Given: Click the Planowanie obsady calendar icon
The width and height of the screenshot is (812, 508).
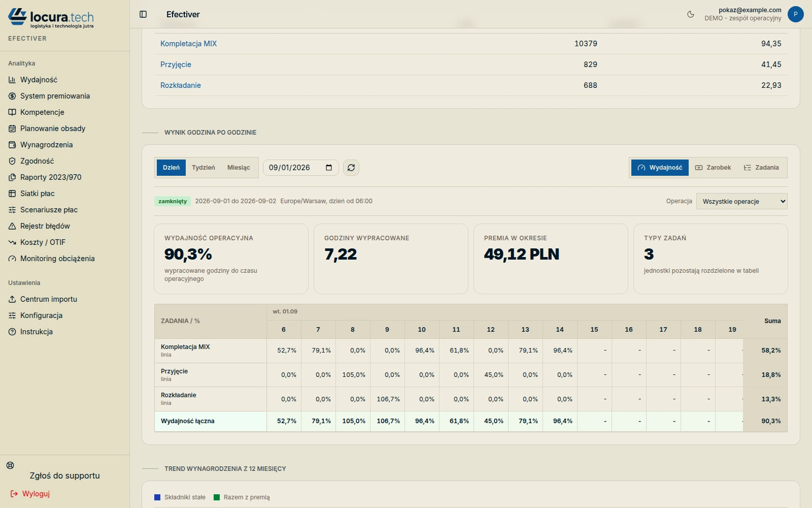Looking at the screenshot, I should pos(12,129).
